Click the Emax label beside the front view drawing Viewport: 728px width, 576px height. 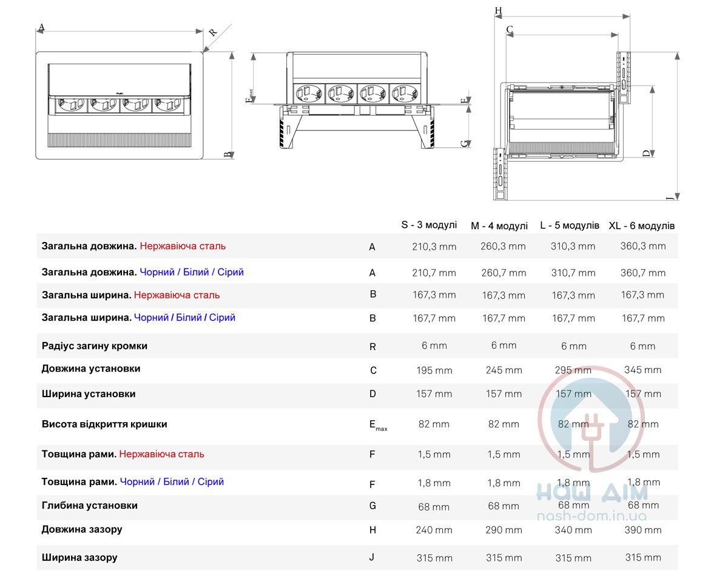coord(249,96)
